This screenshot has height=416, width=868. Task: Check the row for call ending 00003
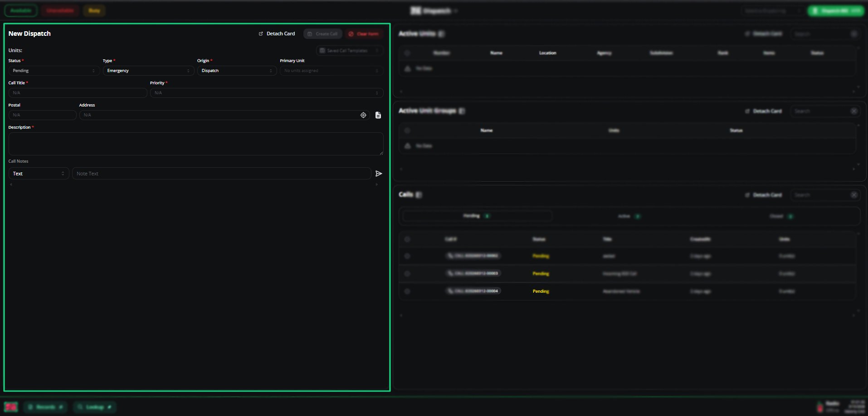coord(407,274)
